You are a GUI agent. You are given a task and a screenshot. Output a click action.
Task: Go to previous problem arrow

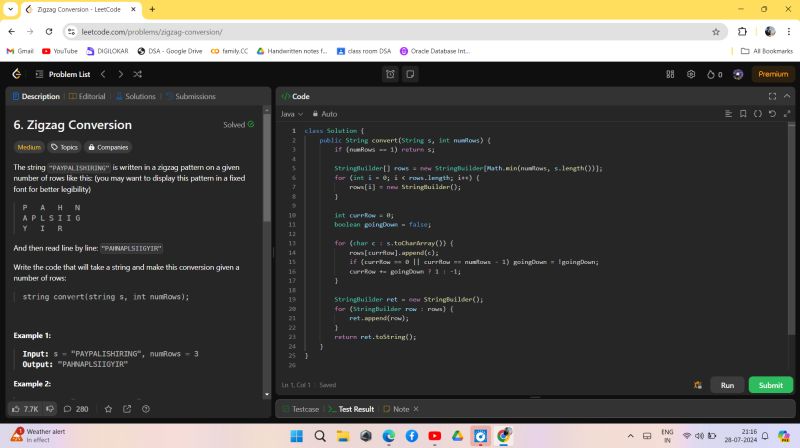[103, 74]
